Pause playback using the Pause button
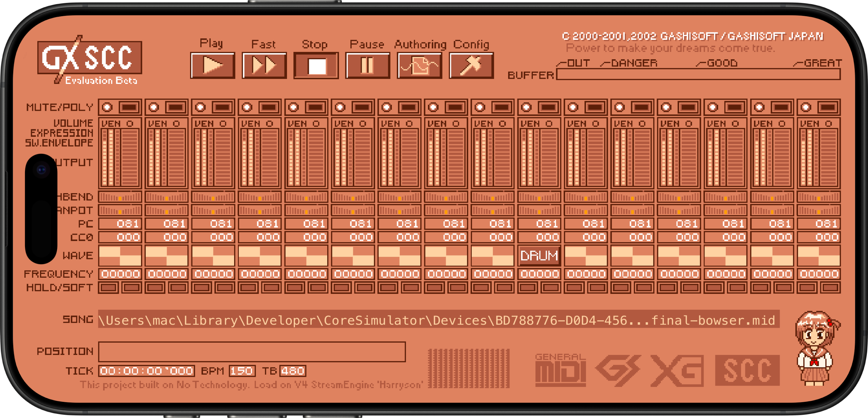Viewport: 868px width, 418px height. (x=367, y=65)
